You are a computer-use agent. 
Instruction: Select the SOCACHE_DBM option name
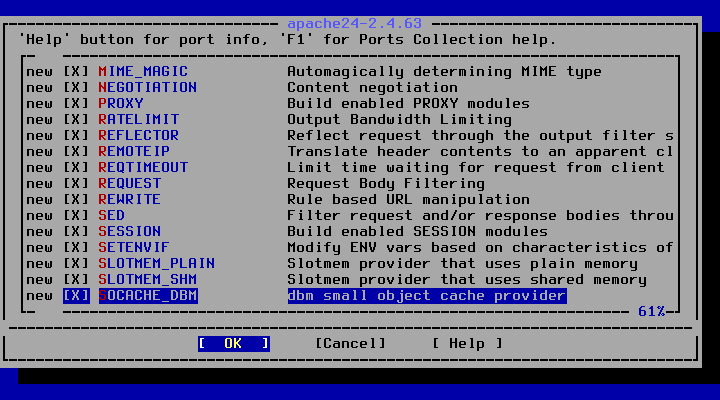[x=148, y=296]
